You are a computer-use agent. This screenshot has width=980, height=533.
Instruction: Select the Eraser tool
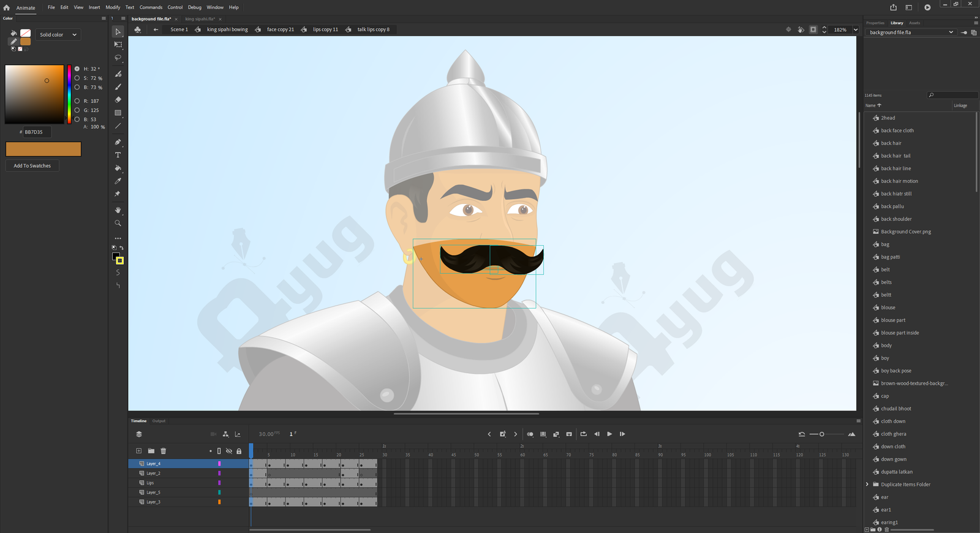coord(118,99)
